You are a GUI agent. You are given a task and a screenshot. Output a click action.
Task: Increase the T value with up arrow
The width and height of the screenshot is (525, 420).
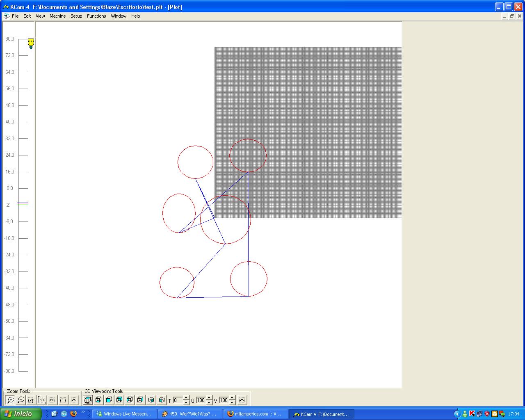[186, 398]
